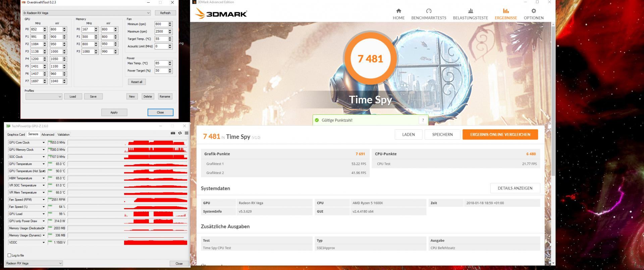644x270 pixels.
Task: Click the CPU-Punkte value 6 480
Action: tap(531, 154)
